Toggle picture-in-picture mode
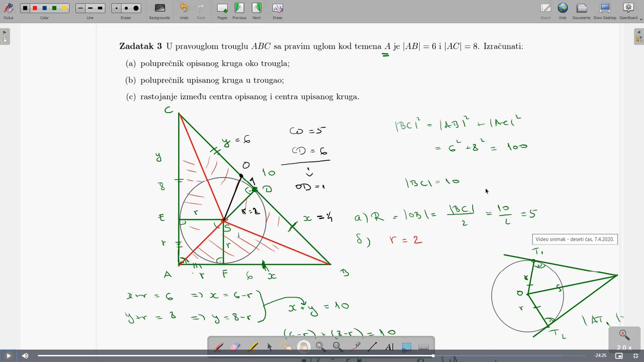The image size is (644, 362). [618, 356]
